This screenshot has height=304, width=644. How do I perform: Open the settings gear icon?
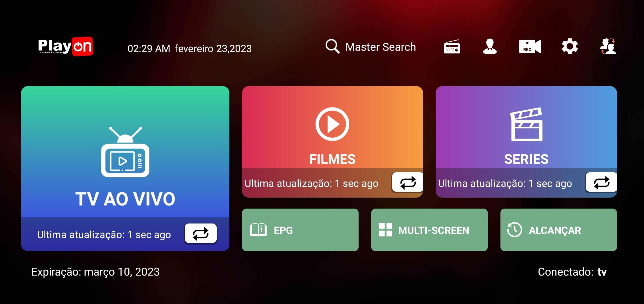(570, 47)
